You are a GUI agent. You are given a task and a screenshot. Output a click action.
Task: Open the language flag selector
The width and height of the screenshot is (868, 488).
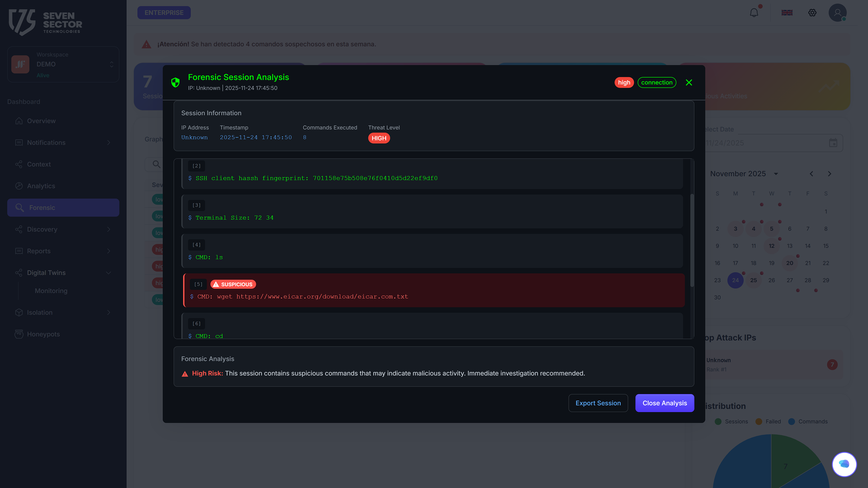click(787, 13)
